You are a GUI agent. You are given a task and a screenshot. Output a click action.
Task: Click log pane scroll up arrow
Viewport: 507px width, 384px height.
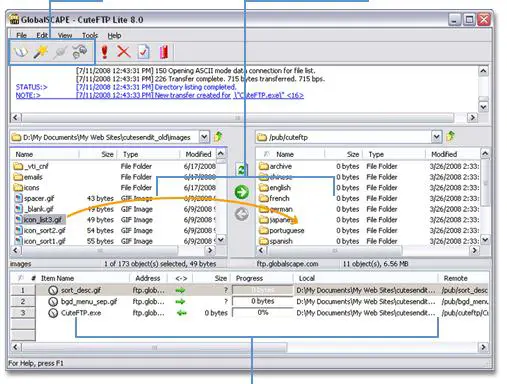click(483, 71)
